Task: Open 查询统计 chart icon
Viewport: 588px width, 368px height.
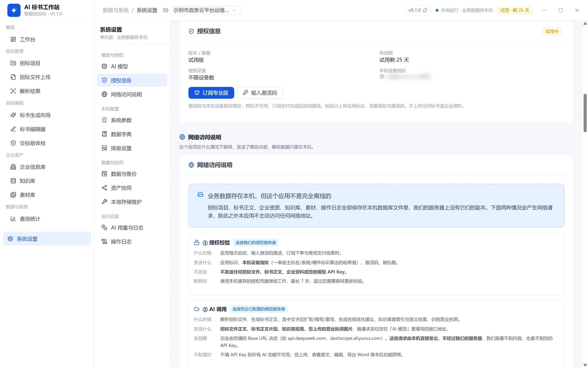Action: tap(13, 219)
